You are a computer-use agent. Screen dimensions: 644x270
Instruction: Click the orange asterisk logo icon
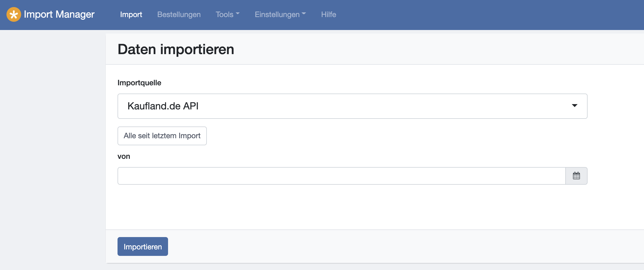click(x=14, y=14)
